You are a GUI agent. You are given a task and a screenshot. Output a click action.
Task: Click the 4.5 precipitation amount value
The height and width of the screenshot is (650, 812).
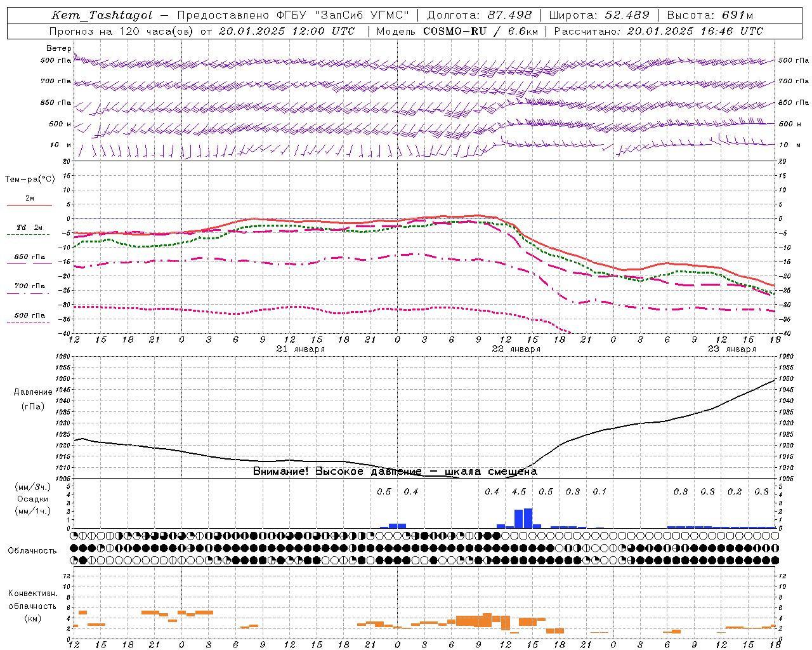[x=519, y=492]
